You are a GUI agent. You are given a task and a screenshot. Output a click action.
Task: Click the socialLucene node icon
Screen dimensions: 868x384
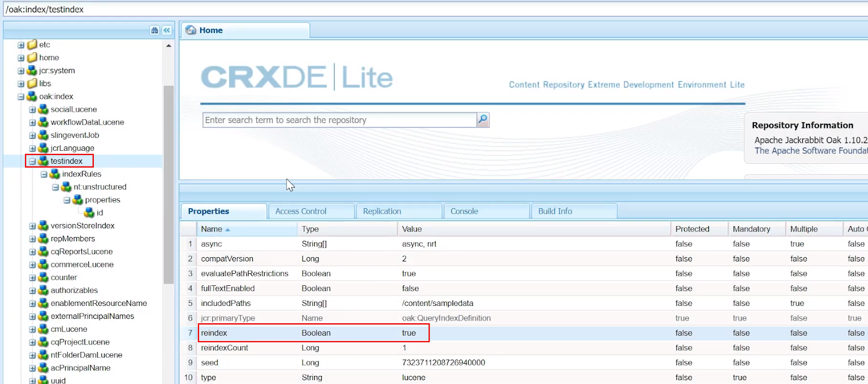click(43, 110)
